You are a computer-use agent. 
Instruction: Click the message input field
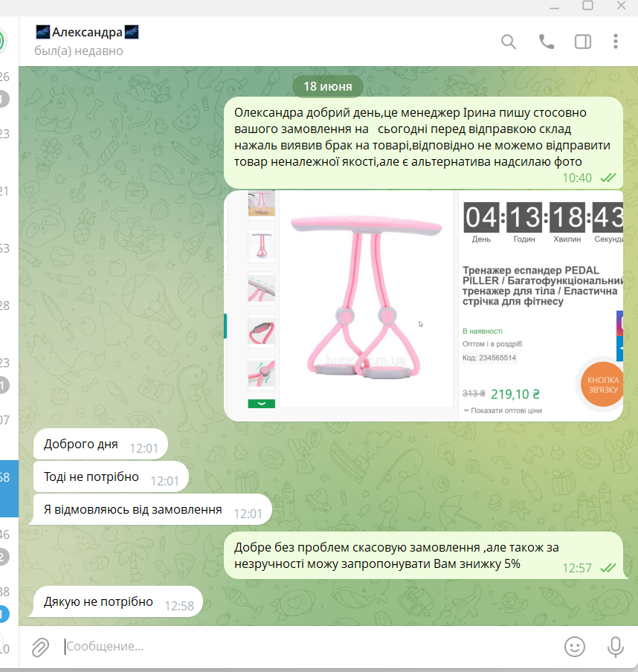309,646
